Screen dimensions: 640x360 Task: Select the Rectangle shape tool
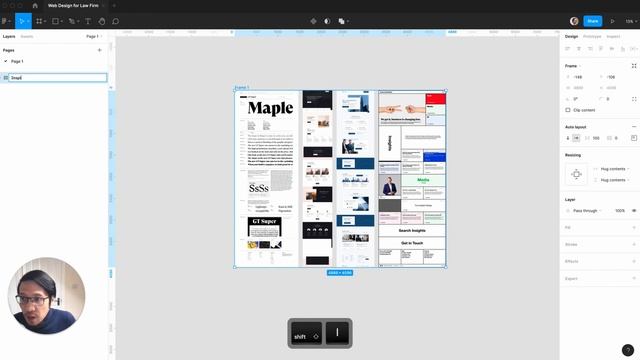56,21
